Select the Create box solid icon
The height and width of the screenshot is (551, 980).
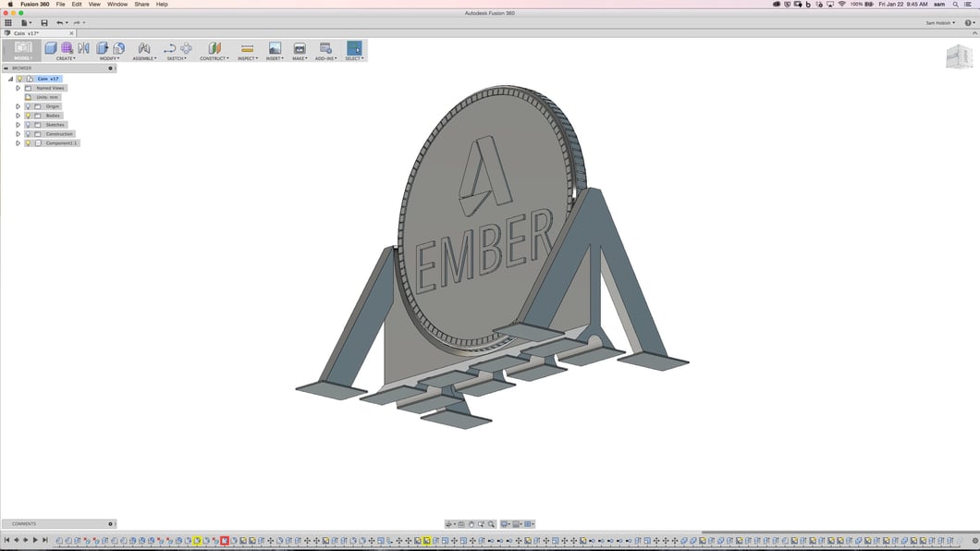click(51, 48)
